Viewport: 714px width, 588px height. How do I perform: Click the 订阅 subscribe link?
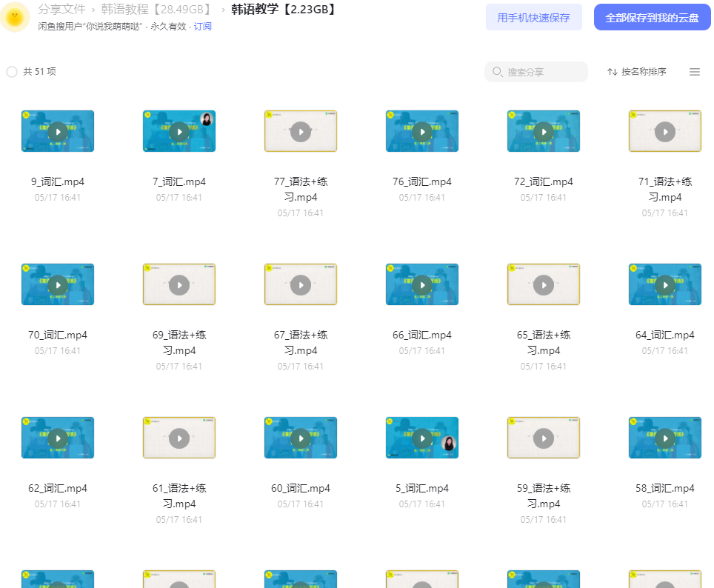click(x=203, y=27)
